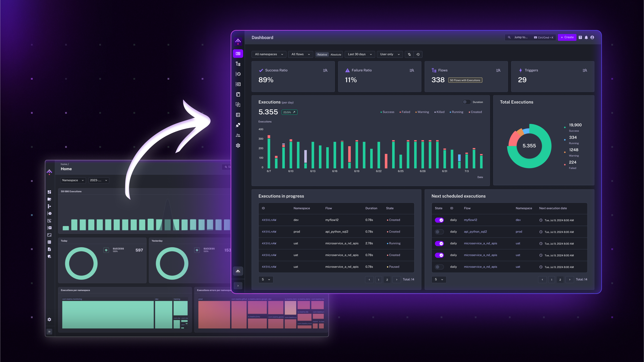644x362 pixels.
Task: Select the Relative time tab
Action: click(x=322, y=54)
